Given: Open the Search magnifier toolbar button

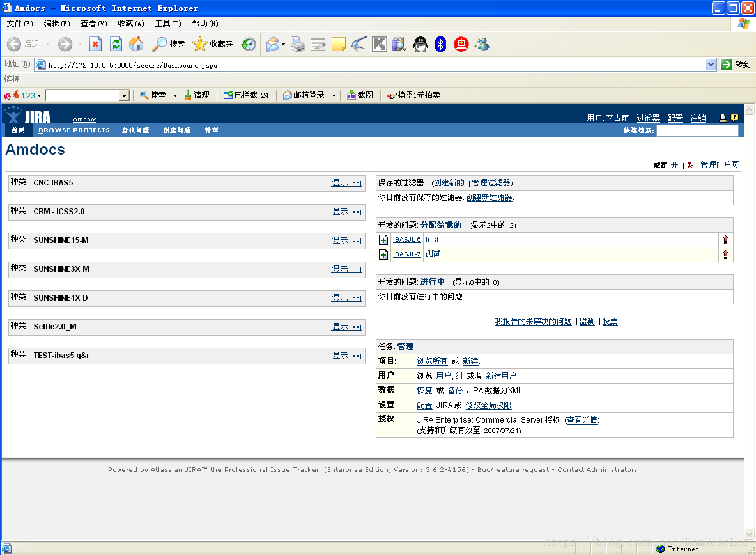Looking at the screenshot, I should [168, 44].
